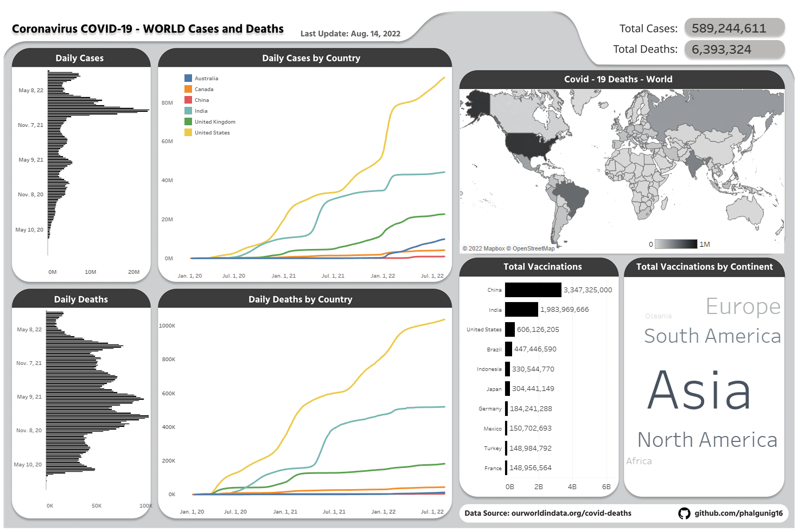Image resolution: width=798 pixels, height=532 pixels.
Task: Click Canada's orange legend swatch
Action: 188,89
